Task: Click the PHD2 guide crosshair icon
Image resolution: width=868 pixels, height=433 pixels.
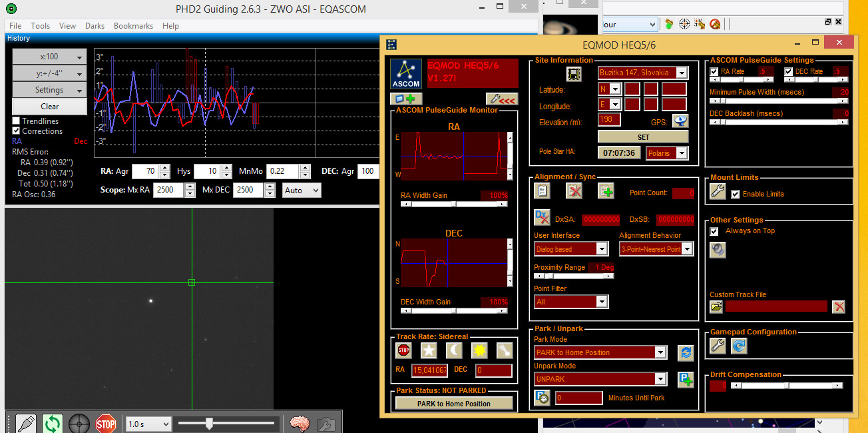Action: point(79,424)
